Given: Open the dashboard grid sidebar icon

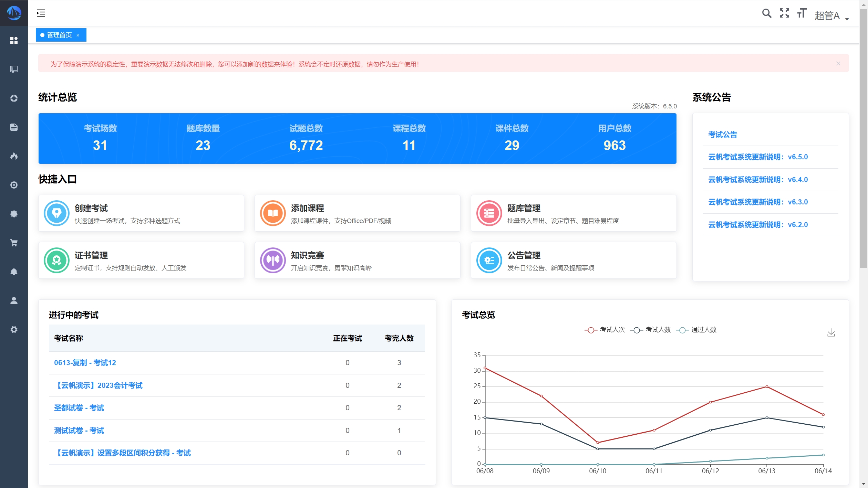Looking at the screenshot, I should (x=14, y=41).
